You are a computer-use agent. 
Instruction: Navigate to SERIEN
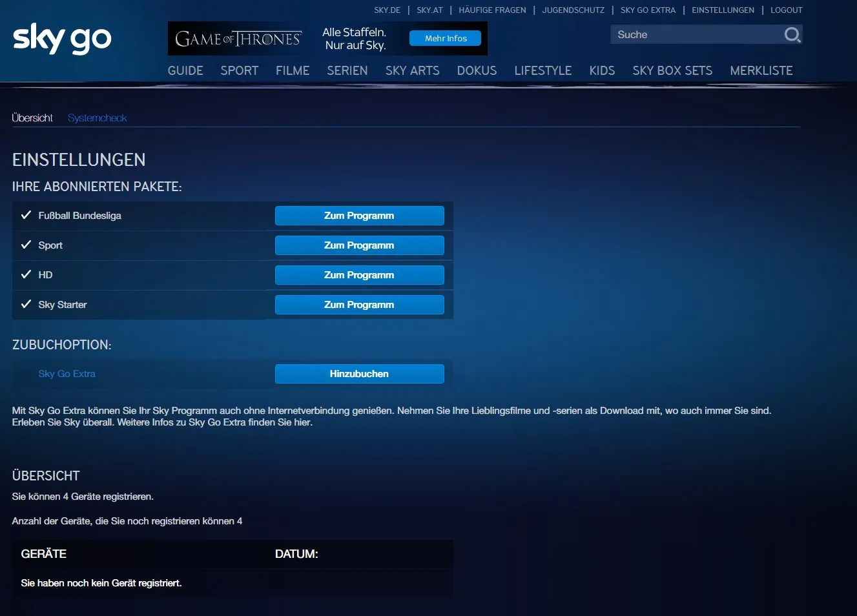tap(347, 70)
